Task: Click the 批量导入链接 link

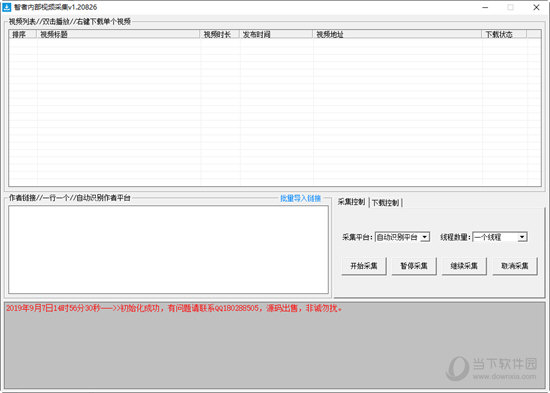Action: pyautogui.click(x=301, y=198)
